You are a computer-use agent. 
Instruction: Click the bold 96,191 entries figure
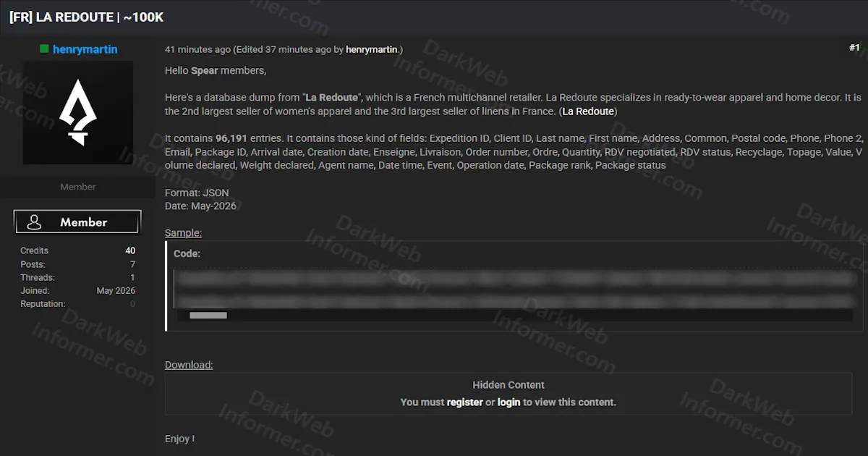click(x=231, y=138)
